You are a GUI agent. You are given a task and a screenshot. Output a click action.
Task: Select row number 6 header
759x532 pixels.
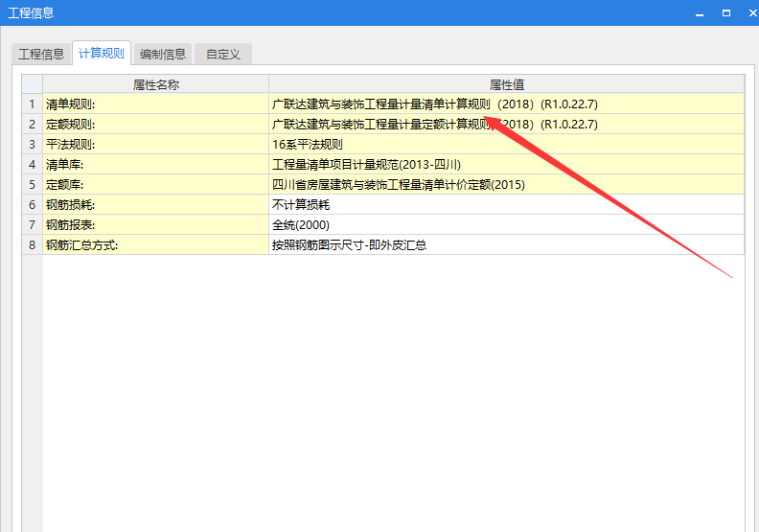(x=32, y=205)
